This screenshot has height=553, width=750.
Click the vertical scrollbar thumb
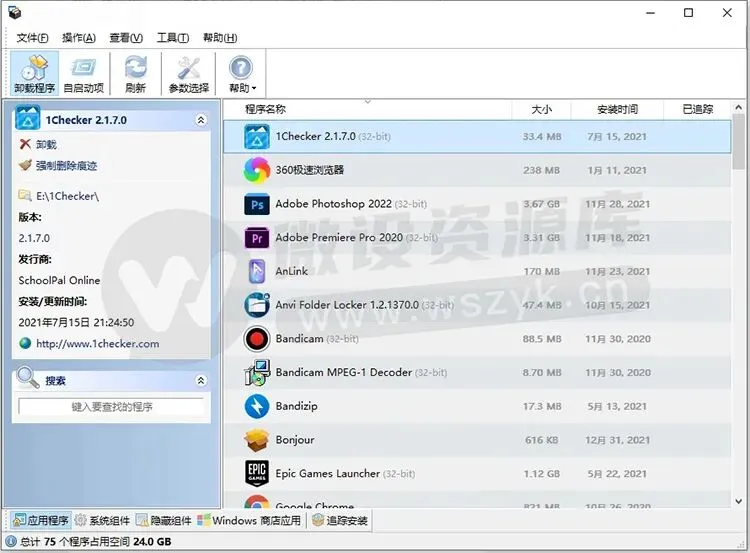[739, 142]
